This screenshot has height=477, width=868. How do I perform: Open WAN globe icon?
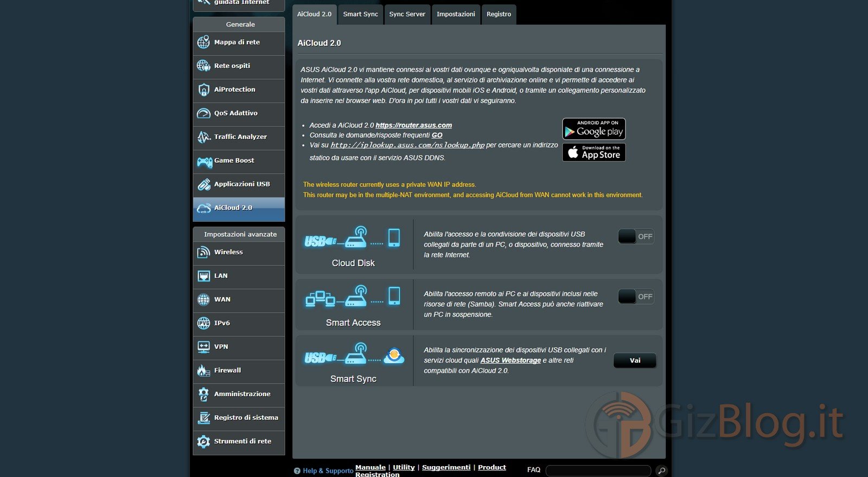pos(203,299)
